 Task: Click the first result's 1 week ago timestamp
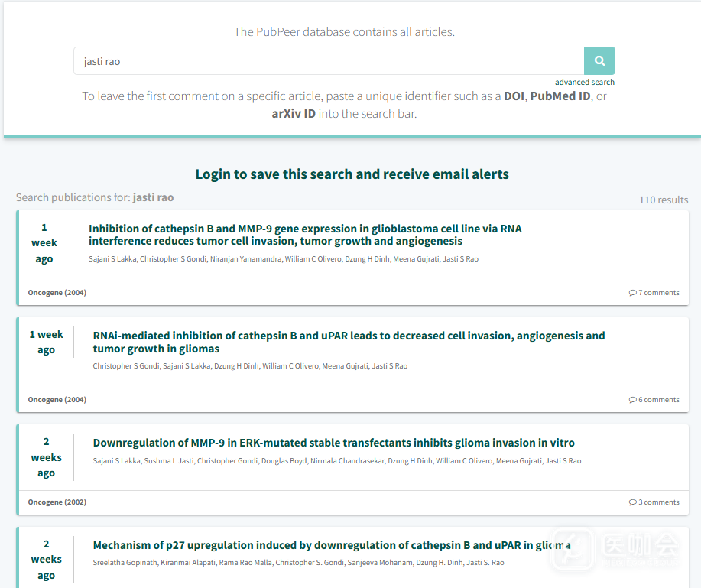tap(44, 243)
